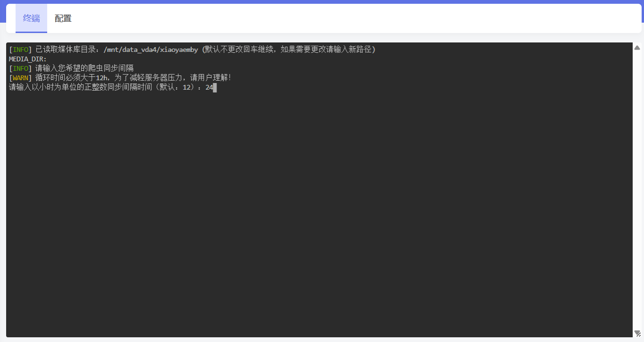Click the MEDIA_DIR: prompt line
This screenshot has height=342, width=644.
click(x=28, y=59)
